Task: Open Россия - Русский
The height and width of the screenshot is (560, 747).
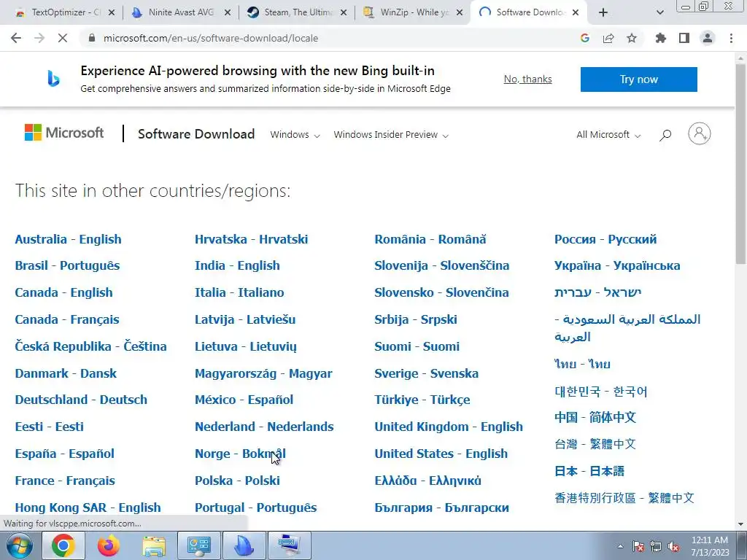Action: pyautogui.click(x=605, y=239)
